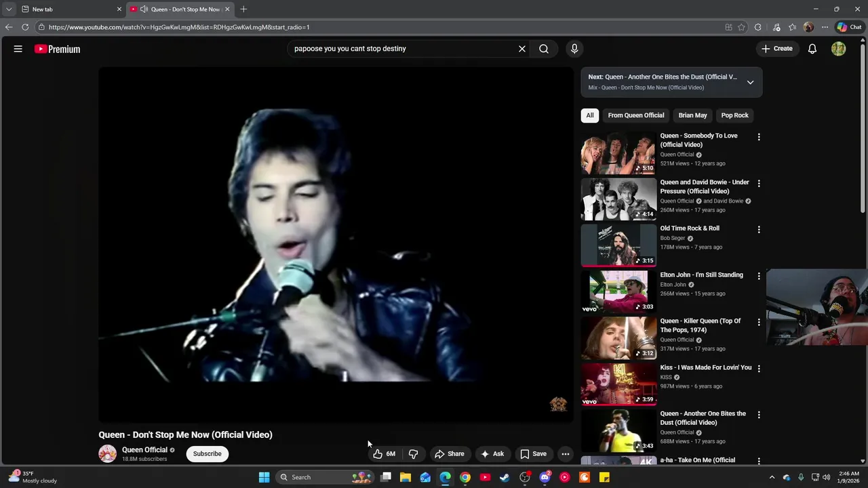Go back with the browser back arrow
This screenshot has height=488, width=868.
point(8,27)
